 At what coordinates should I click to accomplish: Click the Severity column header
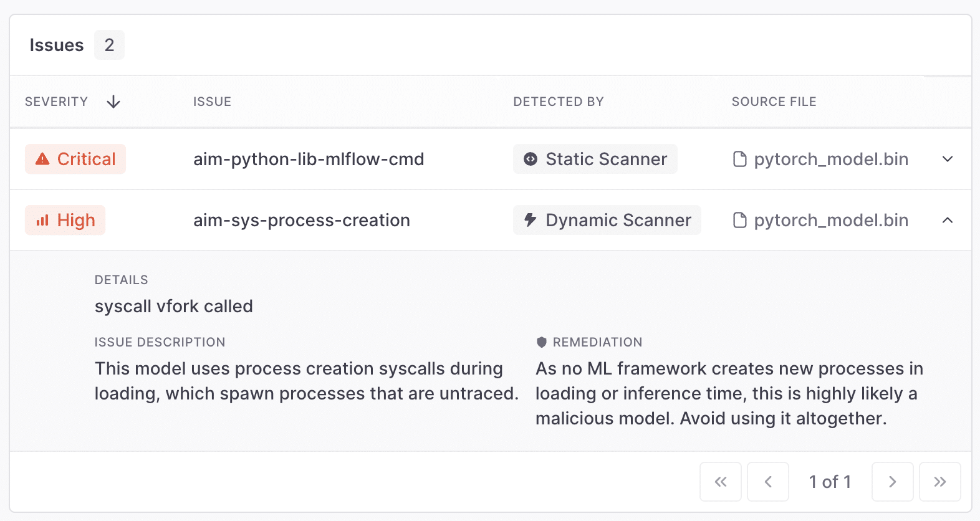pos(57,102)
